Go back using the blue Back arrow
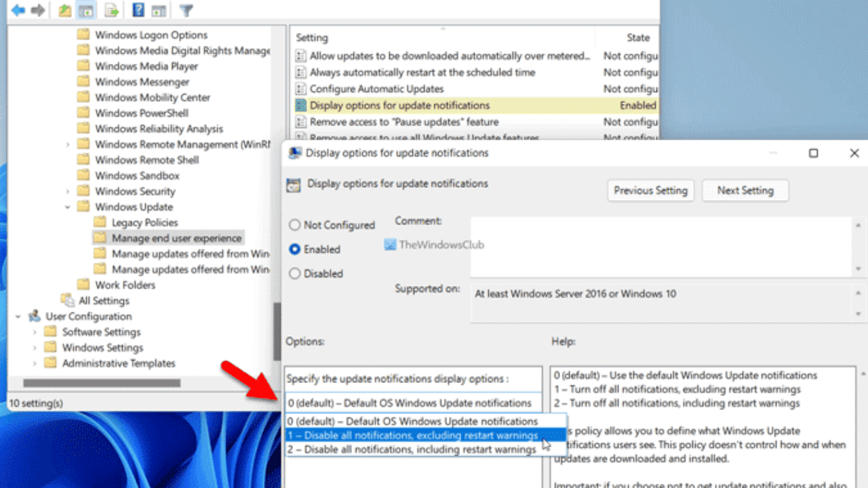Screen dimensions: 868x488 coord(18,10)
